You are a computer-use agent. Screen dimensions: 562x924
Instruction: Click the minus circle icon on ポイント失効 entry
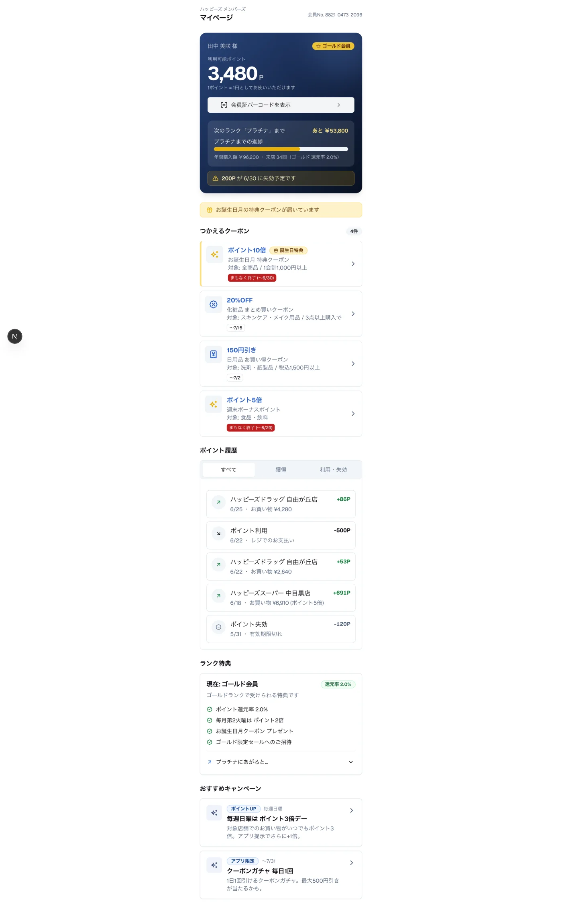point(218,627)
